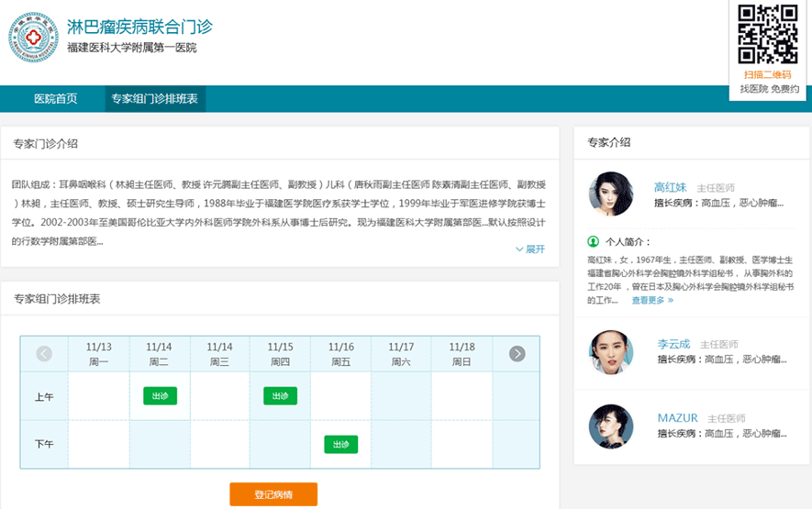Select 11/14 周二 morning 出诊 slot

click(x=160, y=395)
